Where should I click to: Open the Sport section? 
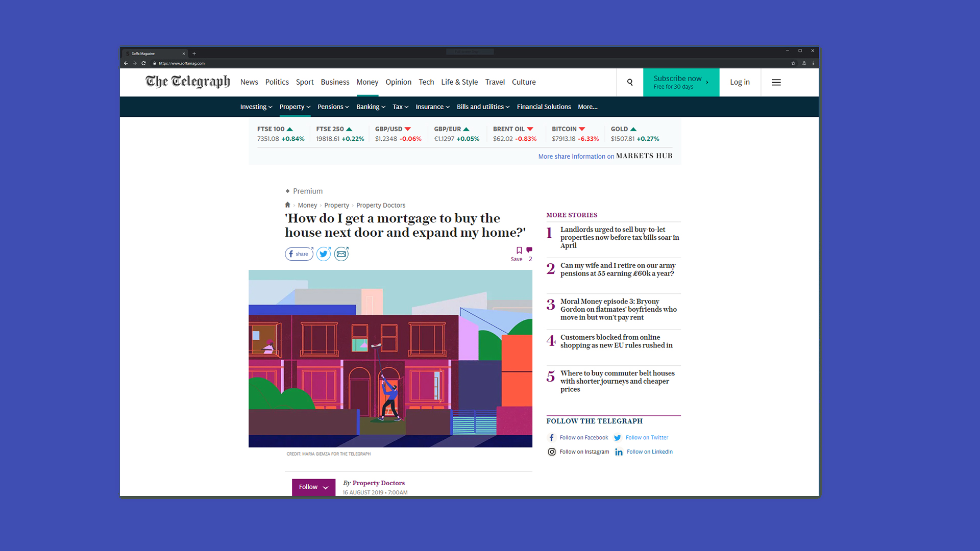305,82
